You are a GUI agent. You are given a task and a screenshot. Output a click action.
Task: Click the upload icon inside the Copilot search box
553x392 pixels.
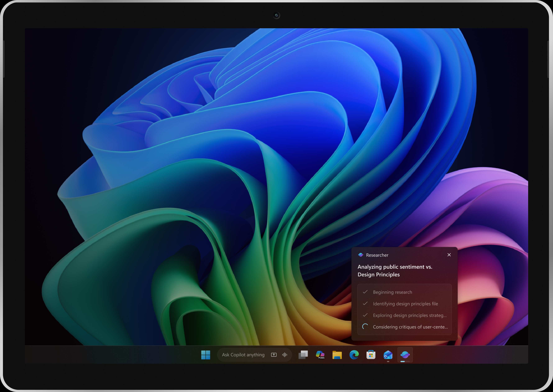coord(274,355)
